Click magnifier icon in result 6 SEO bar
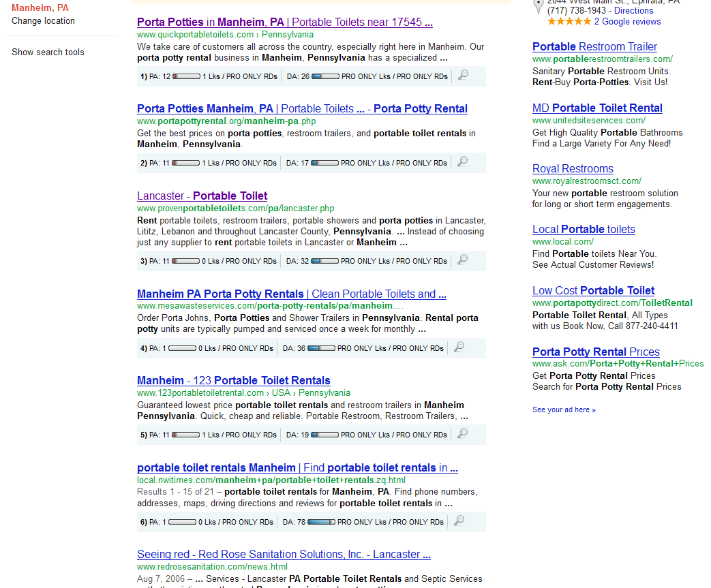This screenshot has width=711, height=588. 459,521
